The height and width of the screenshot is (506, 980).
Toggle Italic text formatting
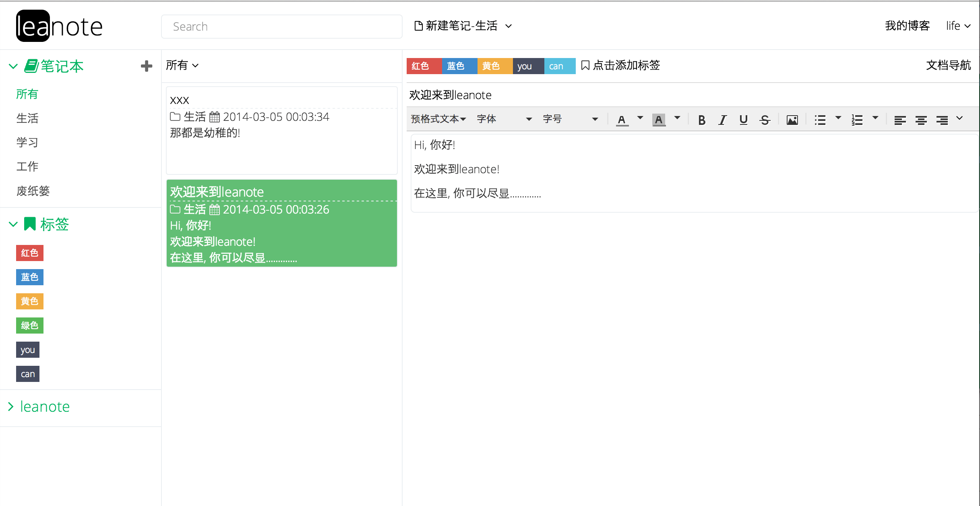point(722,120)
